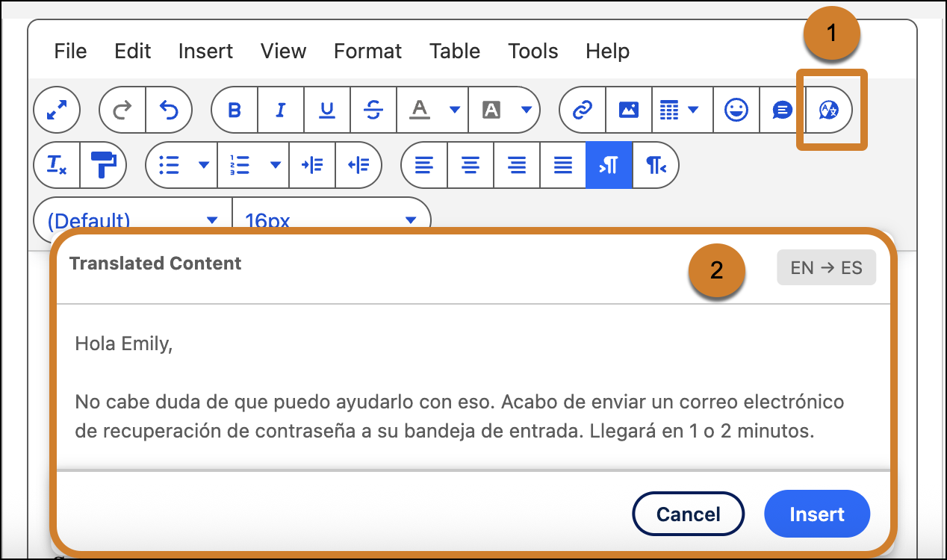Expand bullet list style dropdown
947x560 pixels.
(204, 164)
